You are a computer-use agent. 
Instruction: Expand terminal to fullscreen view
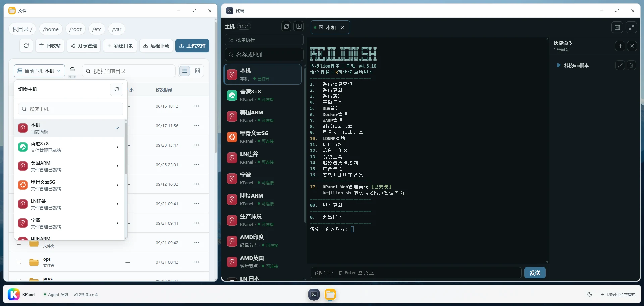point(631,28)
